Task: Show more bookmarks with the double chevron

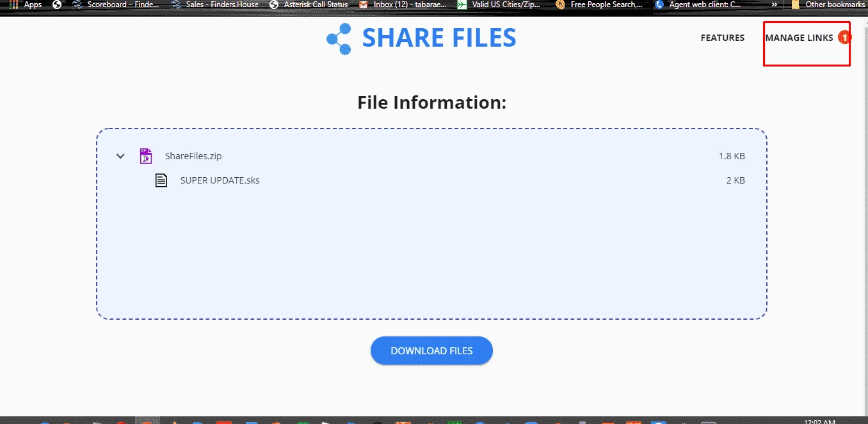Action: pos(775,4)
